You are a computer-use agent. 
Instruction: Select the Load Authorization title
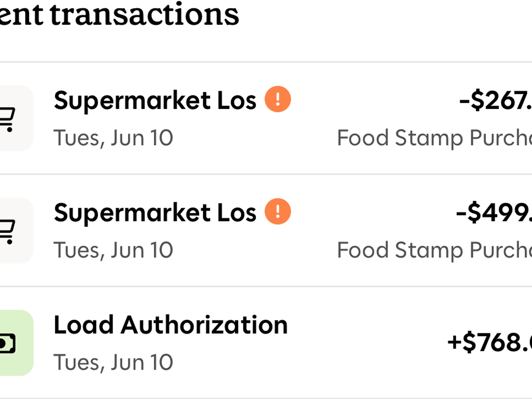click(x=171, y=325)
